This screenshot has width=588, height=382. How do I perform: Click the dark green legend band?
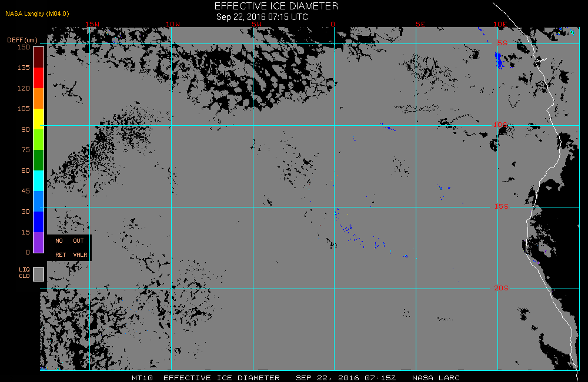39,160
